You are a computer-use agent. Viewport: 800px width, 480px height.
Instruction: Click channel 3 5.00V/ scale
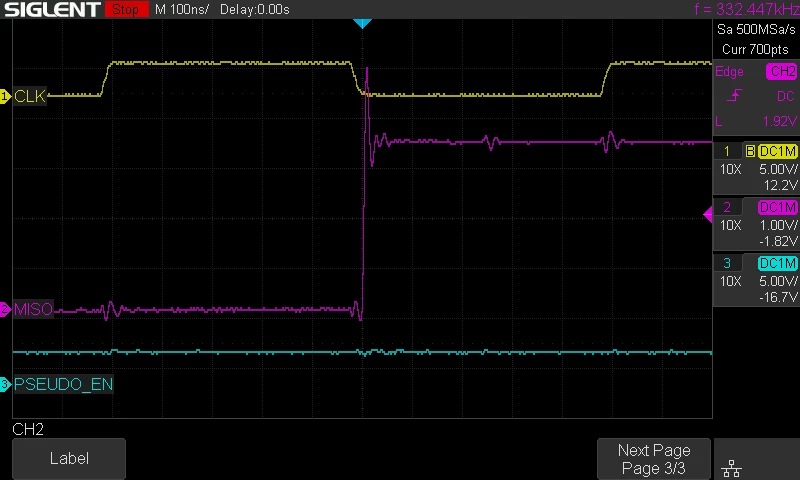pyautogui.click(x=778, y=281)
